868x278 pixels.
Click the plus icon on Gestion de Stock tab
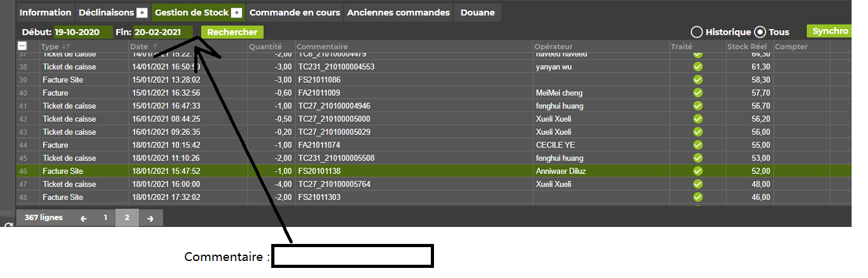(237, 13)
